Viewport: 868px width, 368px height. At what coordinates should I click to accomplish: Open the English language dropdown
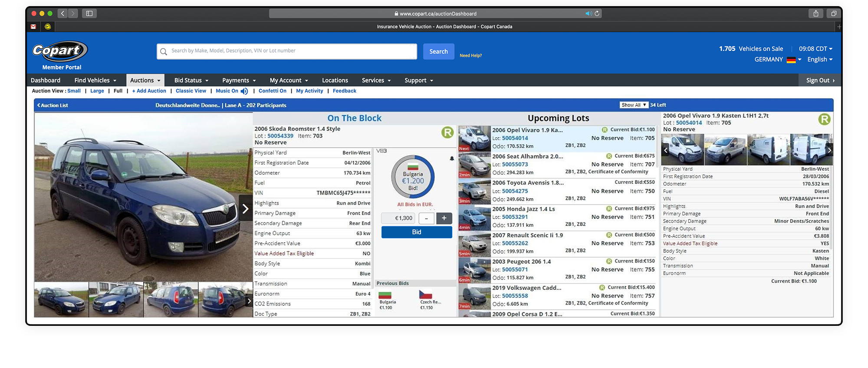820,60
